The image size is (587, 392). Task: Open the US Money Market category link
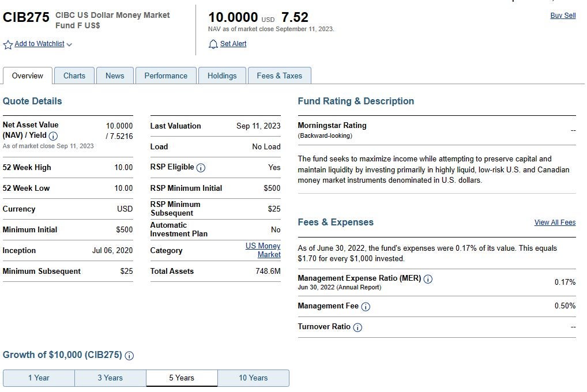point(263,250)
